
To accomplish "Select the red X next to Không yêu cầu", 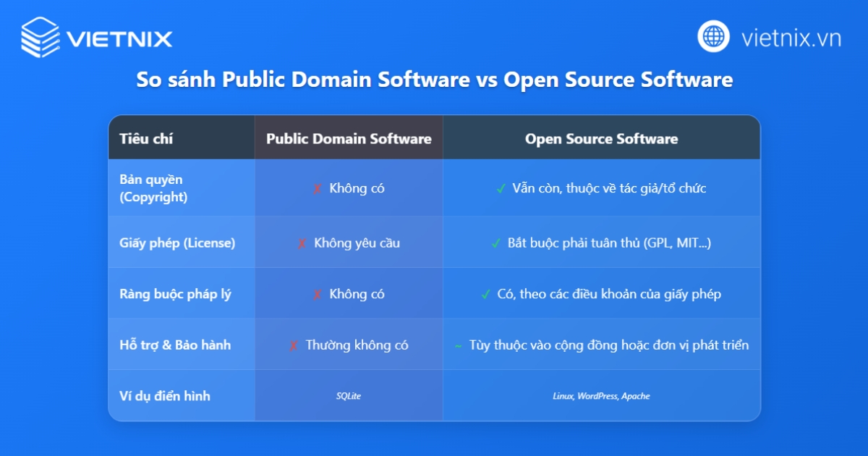I will (x=302, y=244).
